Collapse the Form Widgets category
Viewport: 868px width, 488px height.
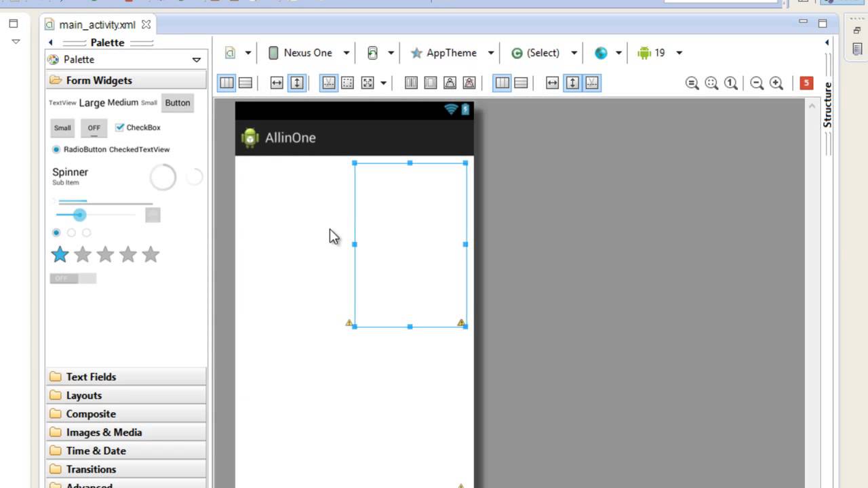coord(126,80)
